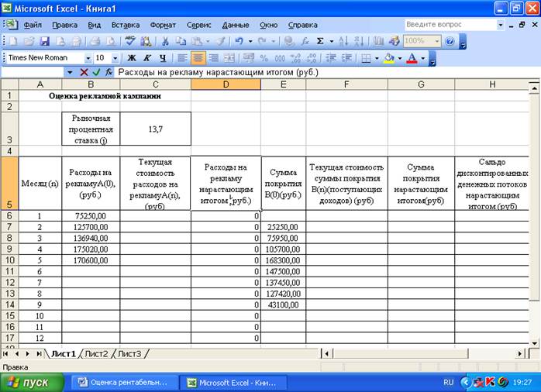
Task: Sort ascending with A-Z icon
Action: 343,41
